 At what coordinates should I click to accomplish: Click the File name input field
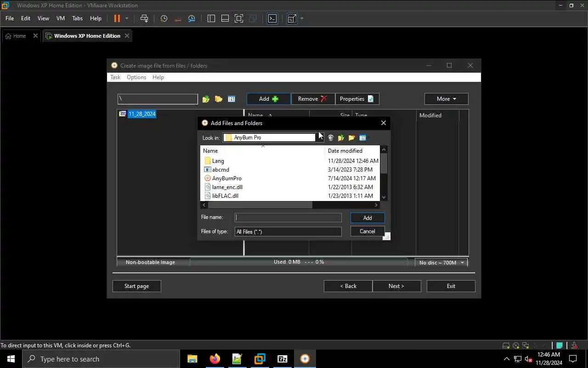[288, 218]
